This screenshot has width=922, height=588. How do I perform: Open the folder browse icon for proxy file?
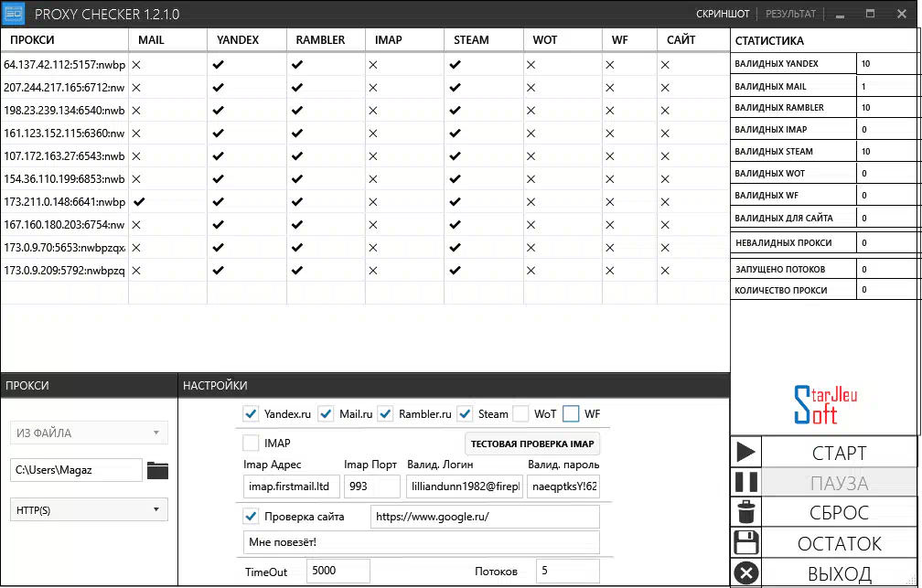(157, 470)
